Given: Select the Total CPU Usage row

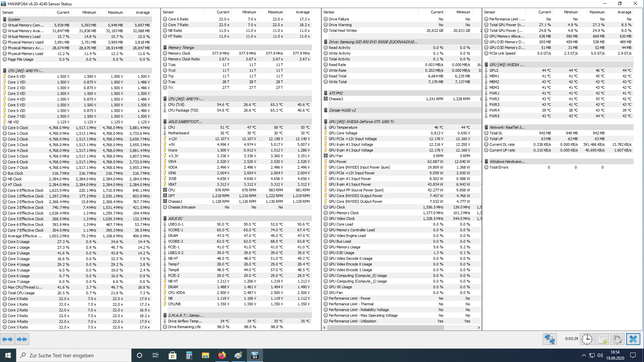Looking at the screenshot, I should [21, 293].
